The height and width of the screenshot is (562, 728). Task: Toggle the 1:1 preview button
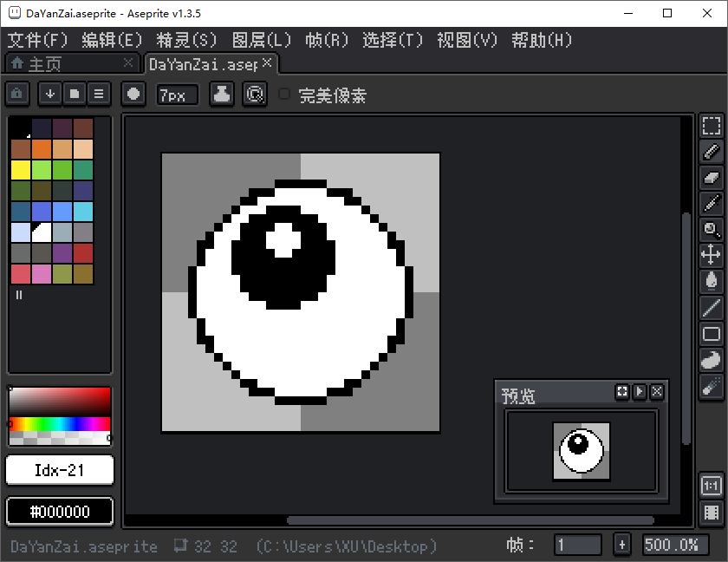click(711, 486)
